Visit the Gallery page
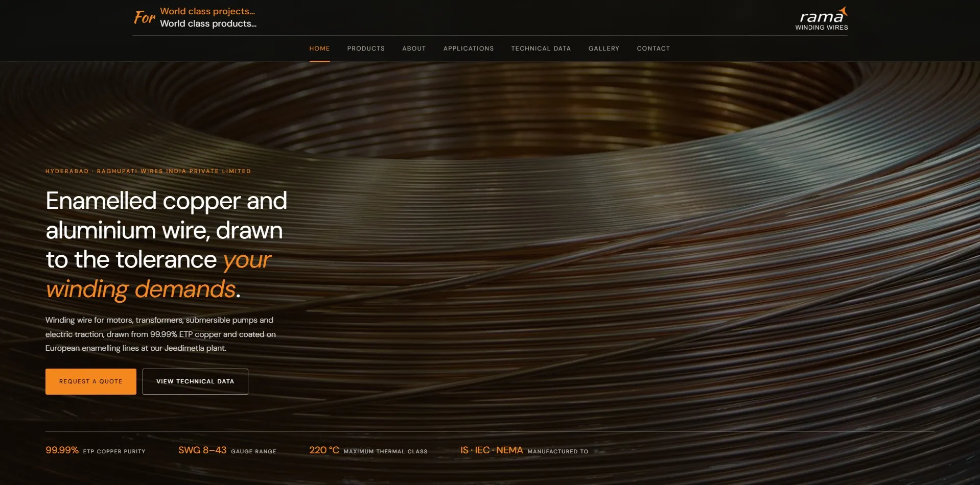The height and width of the screenshot is (485, 980). tap(604, 48)
